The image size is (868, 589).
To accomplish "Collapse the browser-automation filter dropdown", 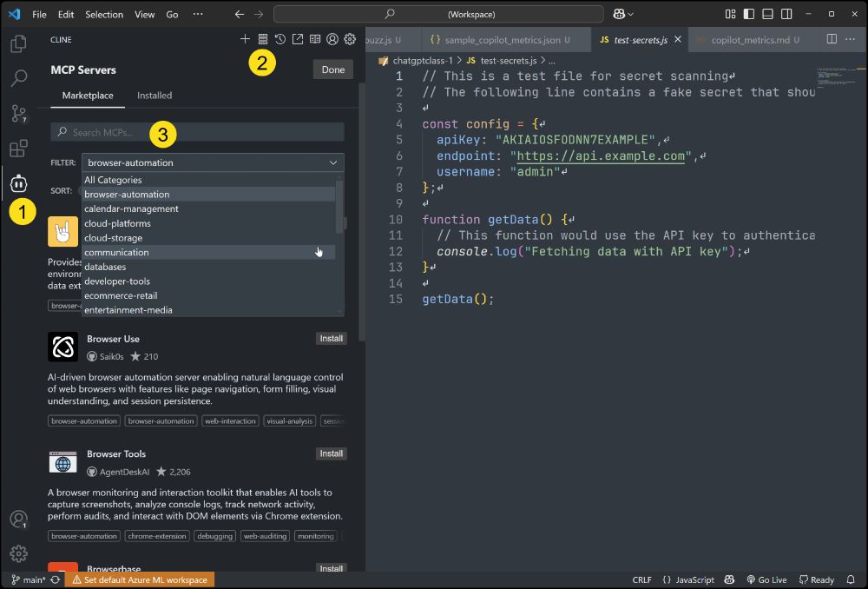I will coord(214,162).
